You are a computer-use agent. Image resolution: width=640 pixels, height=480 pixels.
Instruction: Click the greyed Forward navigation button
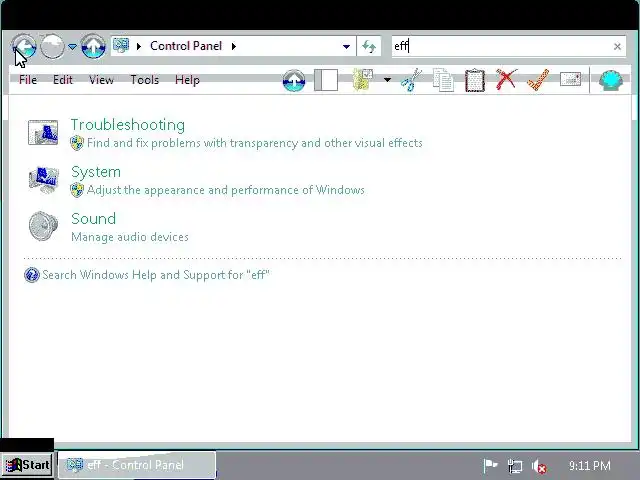(52, 46)
